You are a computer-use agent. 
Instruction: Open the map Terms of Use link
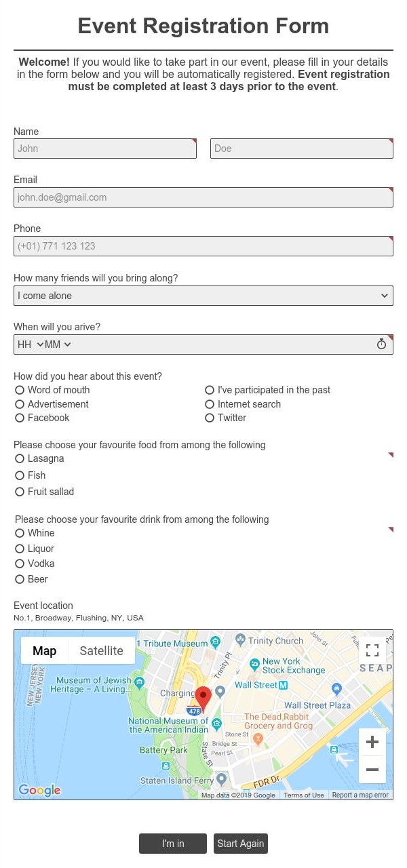pos(303,795)
